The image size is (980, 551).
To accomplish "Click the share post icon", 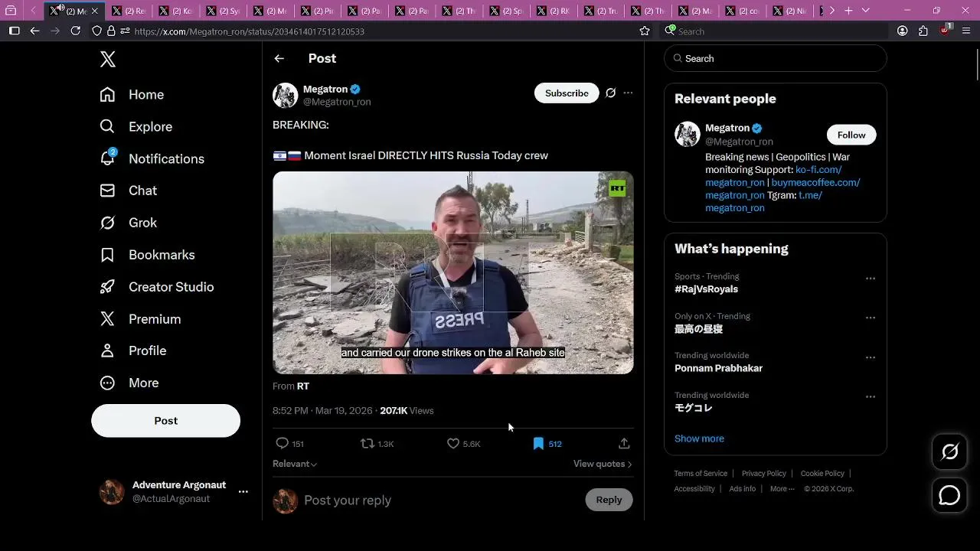I will point(624,444).
